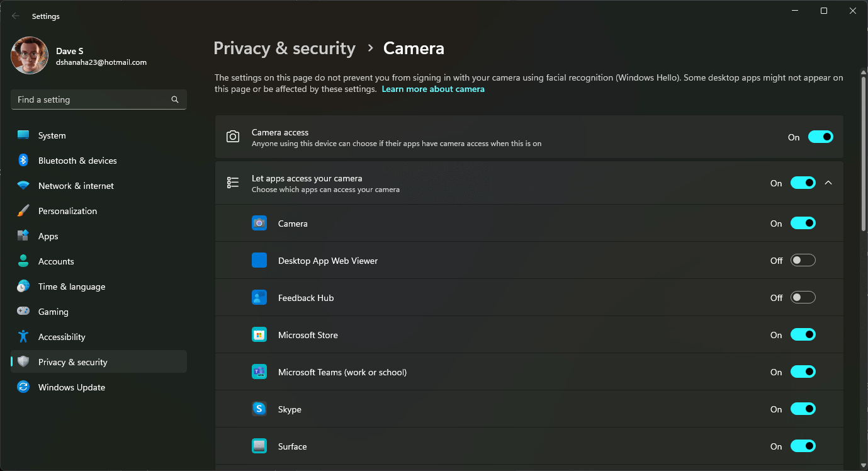Disable Microsoft Teams camera toggle

point(803,372)
